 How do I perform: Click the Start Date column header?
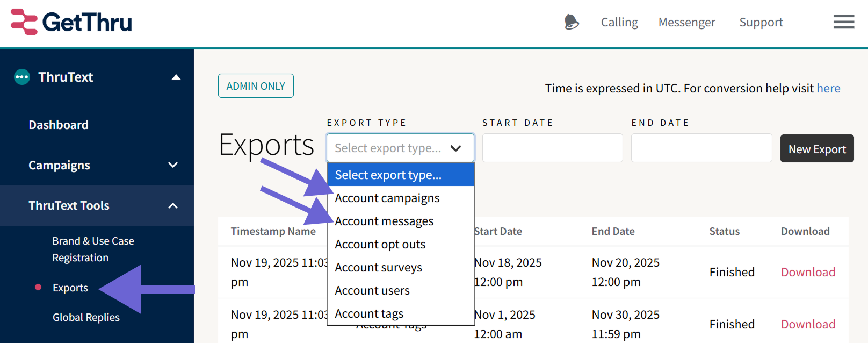tap(498, 231)
